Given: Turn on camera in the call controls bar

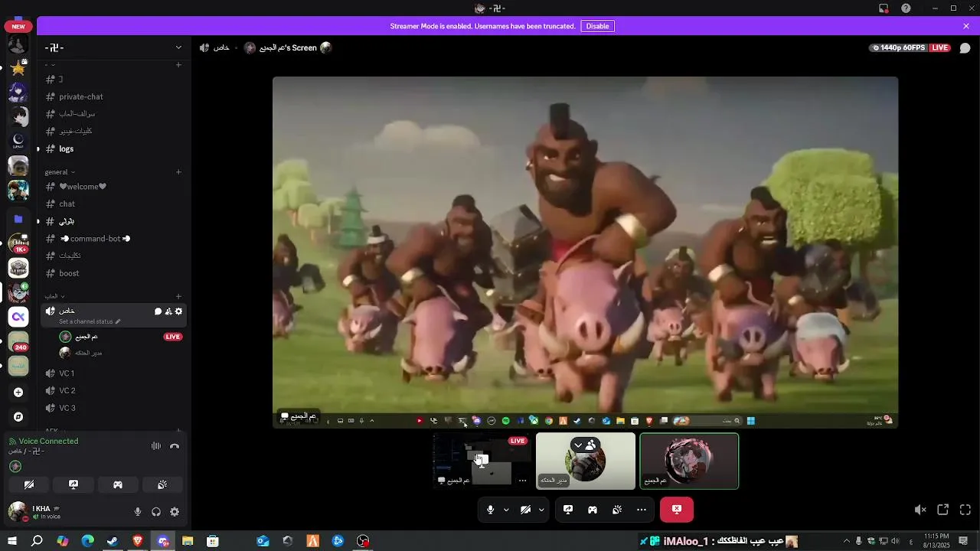Looking at the screenshot, I should (525, 510).
